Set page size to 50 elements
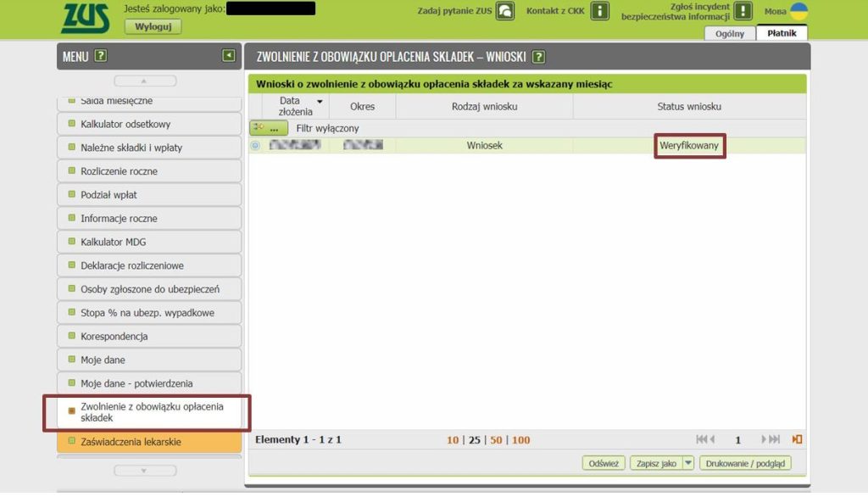Screen dimensions: 868x497 (x=496, y=440)
